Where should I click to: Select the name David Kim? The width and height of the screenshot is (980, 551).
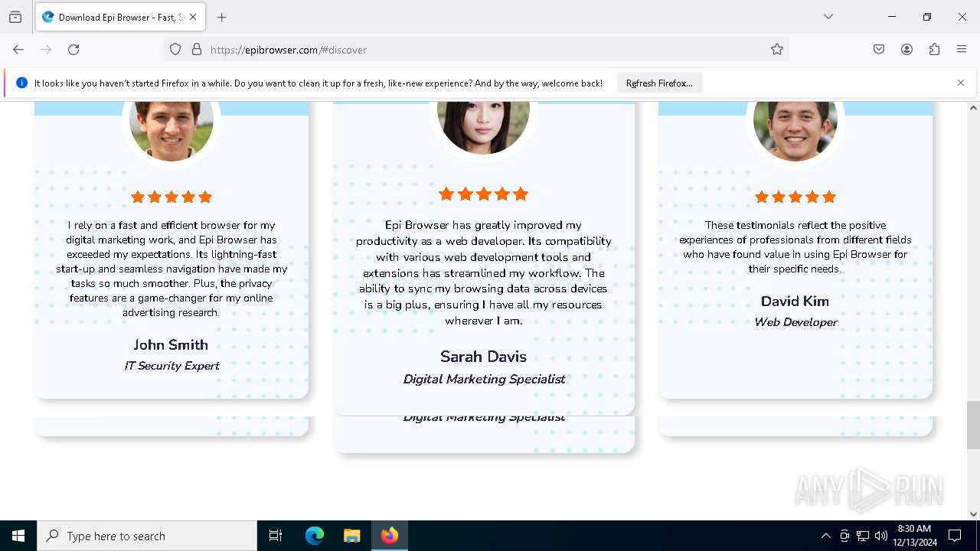click(x=795, y=301)
